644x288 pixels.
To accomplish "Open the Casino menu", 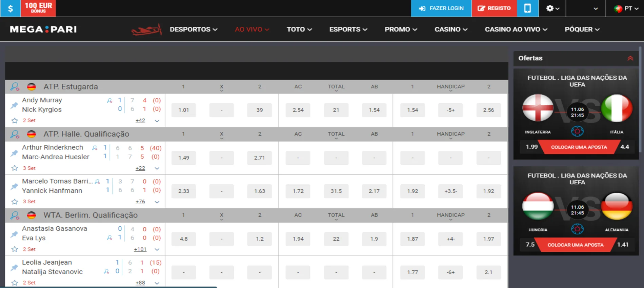I will point(451,29).
